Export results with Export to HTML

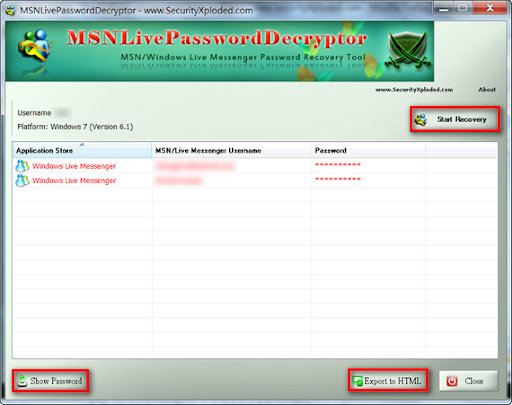[388, 380]
